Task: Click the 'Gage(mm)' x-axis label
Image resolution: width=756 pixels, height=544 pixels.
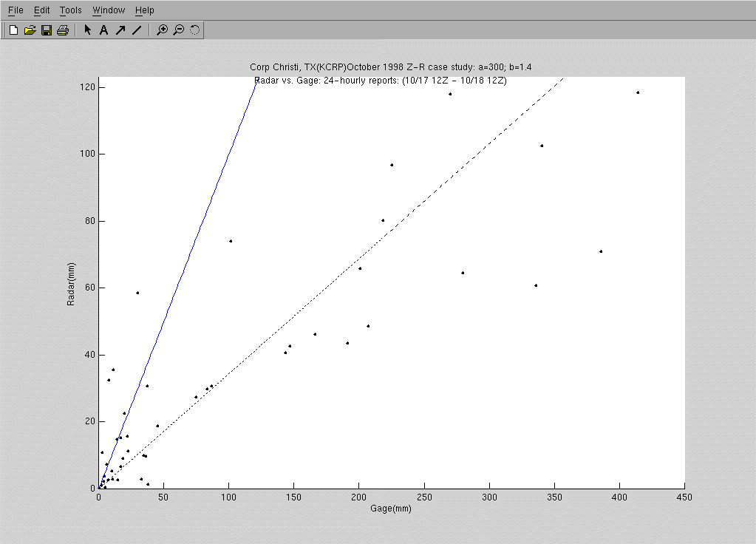Action: click(x=390, y=509)
